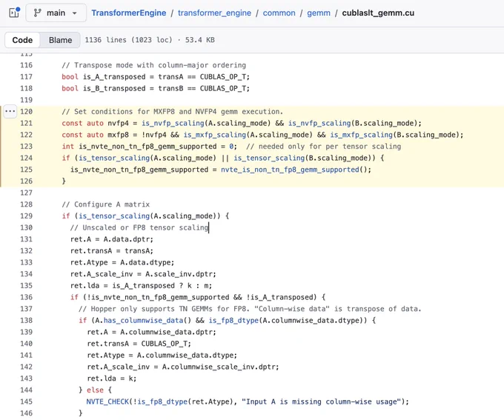The height and width of the screenshot is (420, 504).
Task: Click line number 145
Action: click(27, 401)
